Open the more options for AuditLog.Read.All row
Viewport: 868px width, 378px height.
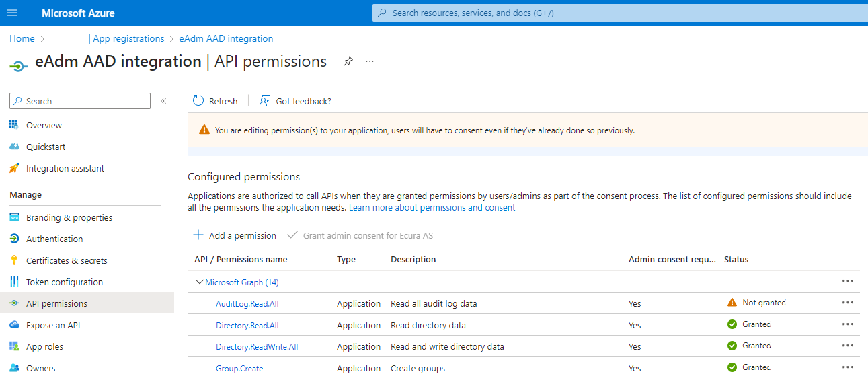point(848,303)
